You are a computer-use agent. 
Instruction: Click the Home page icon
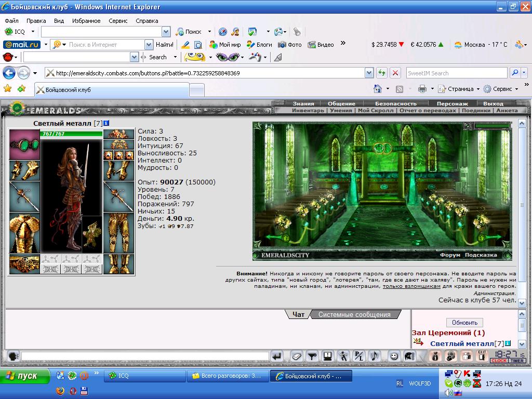click(x=377, y=88)
